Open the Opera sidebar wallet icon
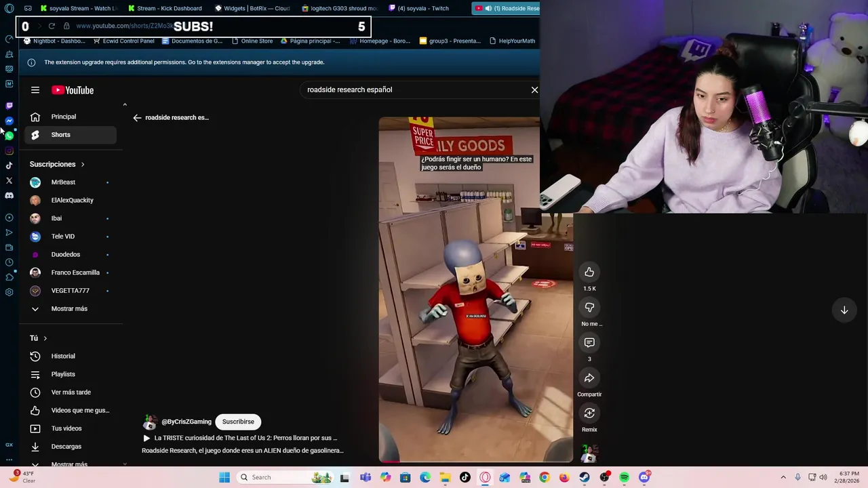The width and height of the screenshot is (868, 488). (9, 247)
